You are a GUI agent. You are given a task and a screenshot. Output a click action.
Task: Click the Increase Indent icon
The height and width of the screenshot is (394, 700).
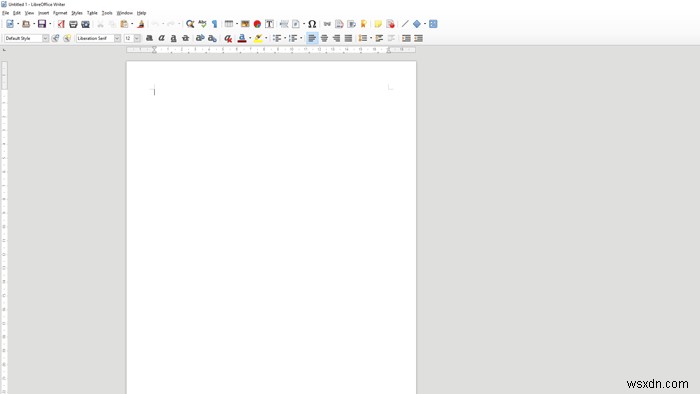(406, 38)
